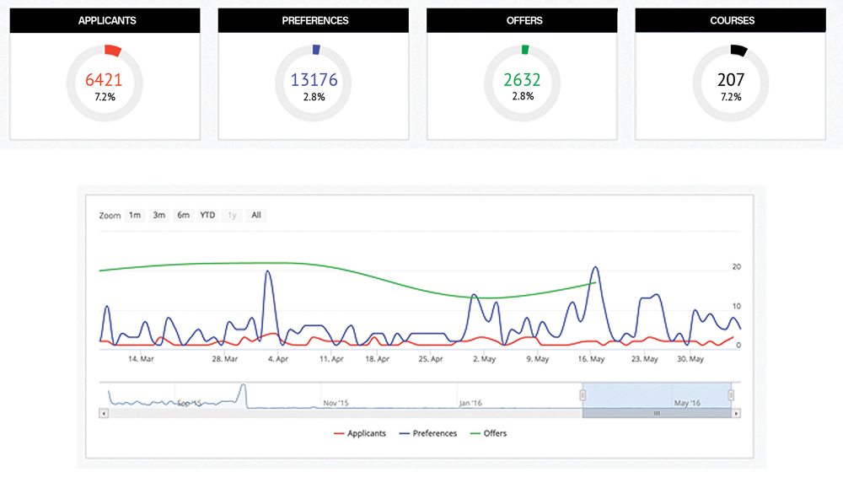Set chart zoom to 3m

click(x=158, y=216)
